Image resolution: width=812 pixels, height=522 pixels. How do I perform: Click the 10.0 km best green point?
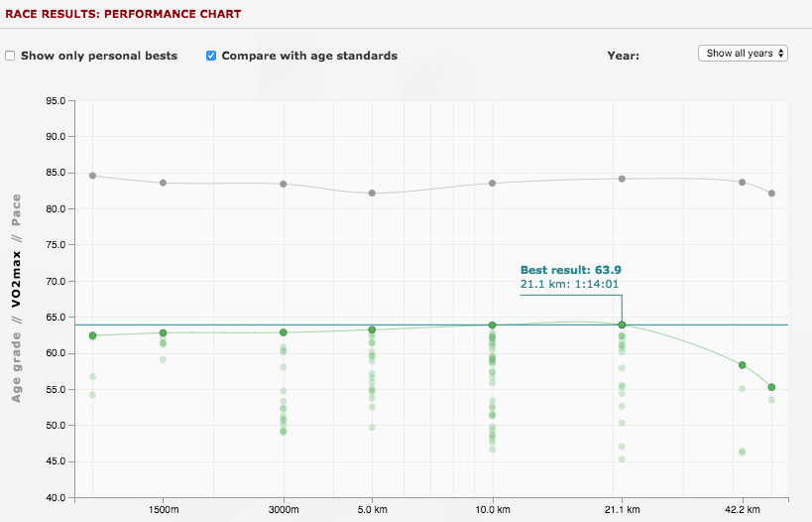pyautogui.click(x=493, y=326)
